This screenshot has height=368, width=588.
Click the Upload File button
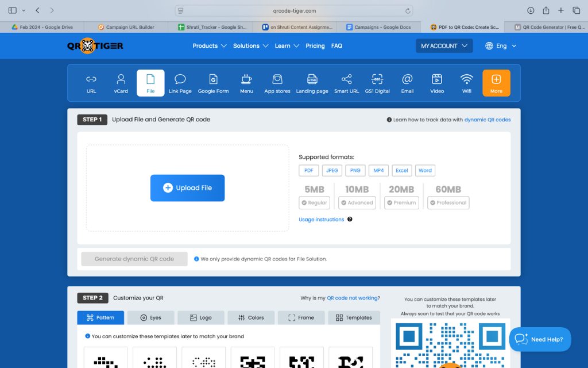[187, 188]
